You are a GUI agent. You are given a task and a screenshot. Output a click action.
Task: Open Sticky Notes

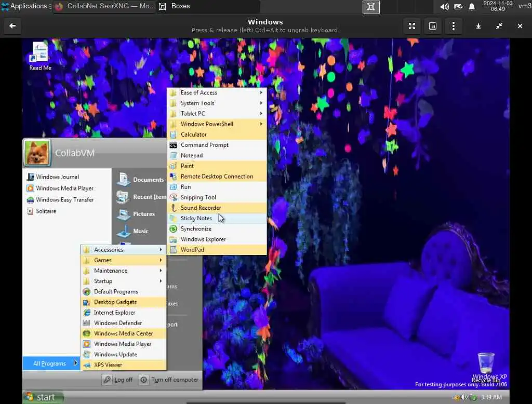[217, 218]
